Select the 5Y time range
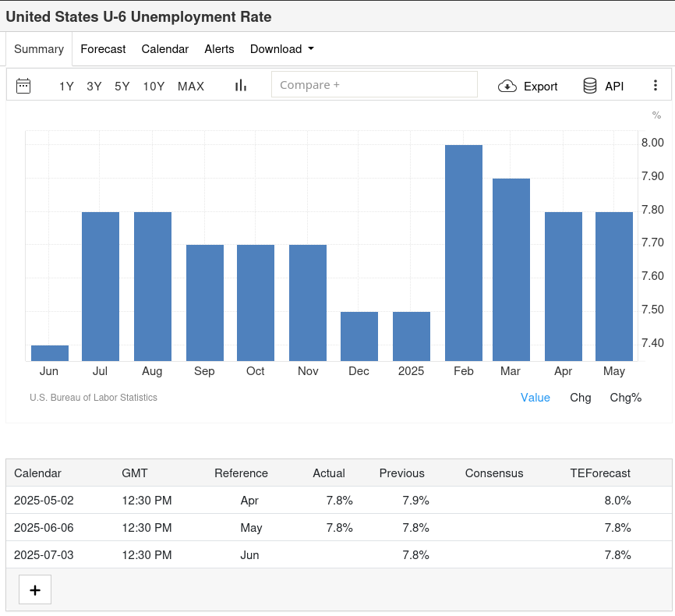The width and height of the screenshot is (675, 616). [x=122, y=87]
